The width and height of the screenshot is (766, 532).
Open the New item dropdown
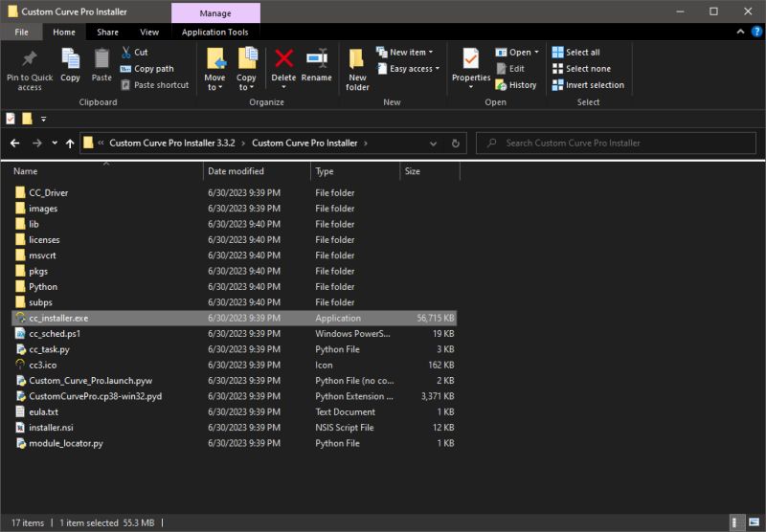pos(405,53)
